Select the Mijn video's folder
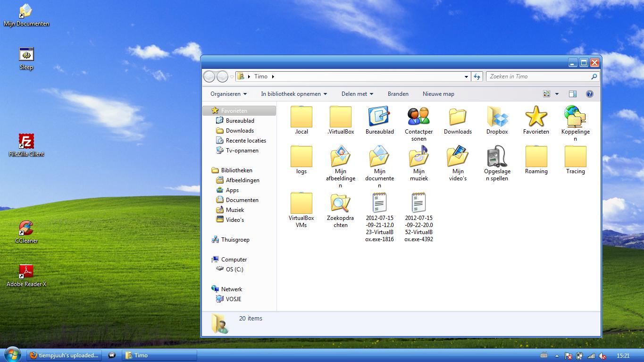 pyautogui.click(x=458, y=163)
